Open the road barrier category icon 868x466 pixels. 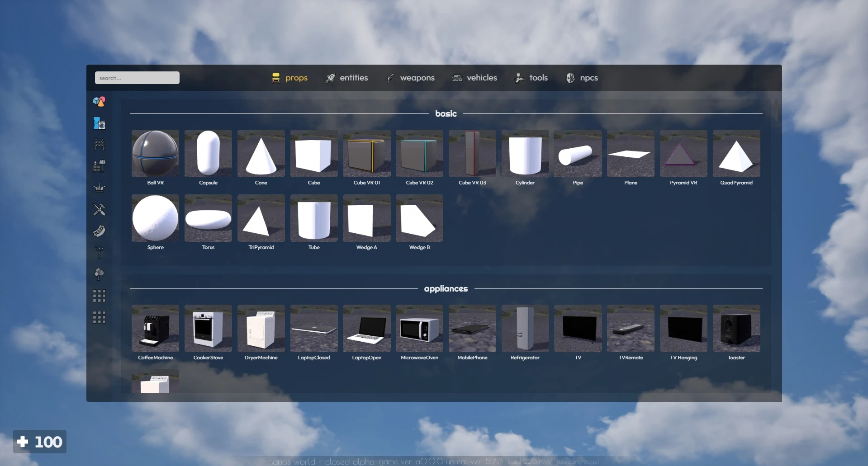click(x=99, y=145)
